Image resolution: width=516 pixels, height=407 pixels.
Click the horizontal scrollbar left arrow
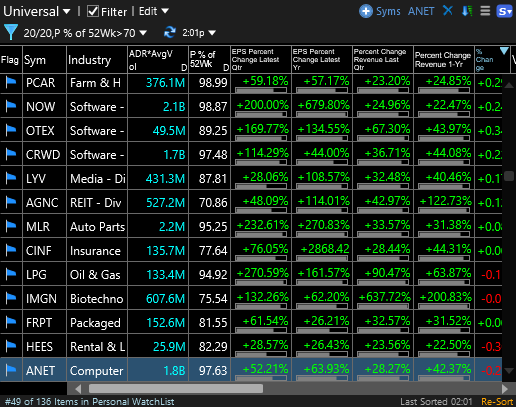pos(78,389)
